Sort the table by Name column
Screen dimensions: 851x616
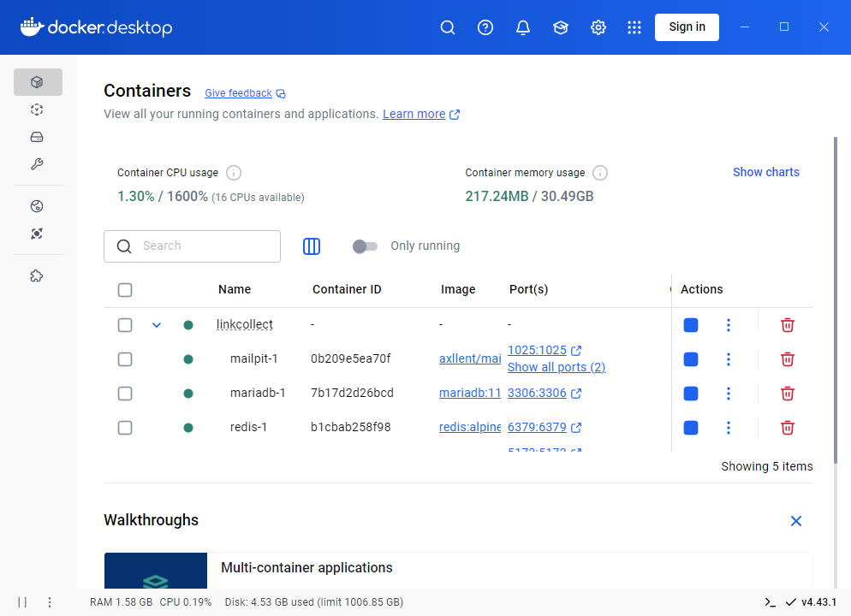235,289
